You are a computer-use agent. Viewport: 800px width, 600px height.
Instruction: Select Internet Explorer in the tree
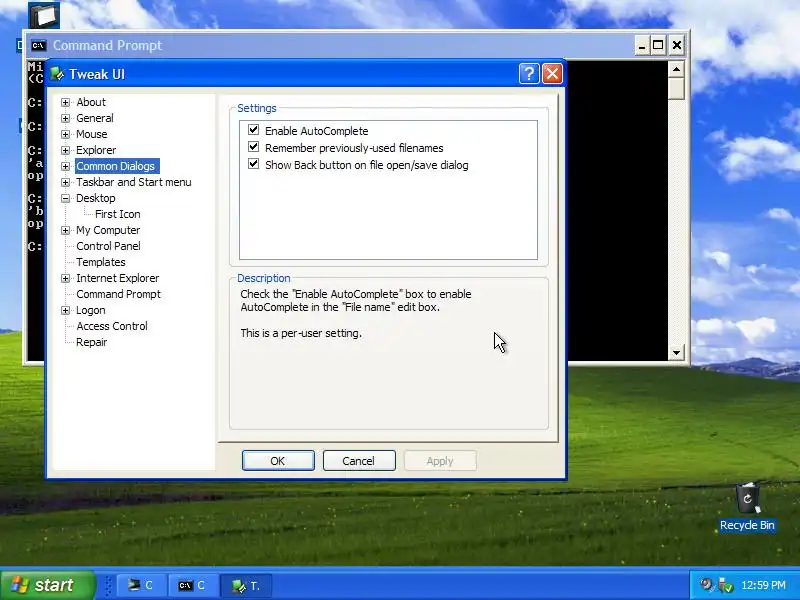point(117,278)
